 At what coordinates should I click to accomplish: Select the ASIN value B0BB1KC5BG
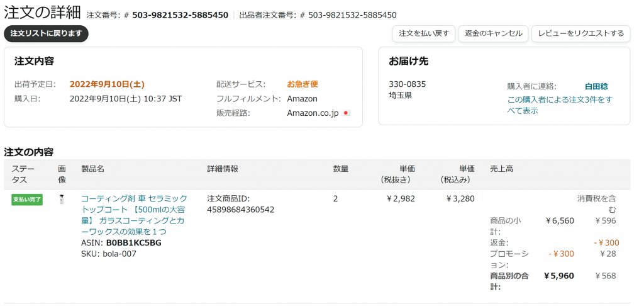[133, 242]
